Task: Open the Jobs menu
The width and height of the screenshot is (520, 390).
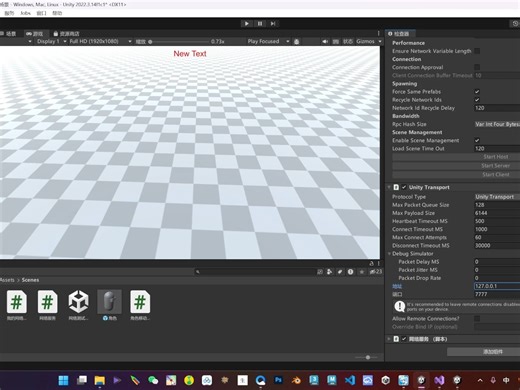Action: tap(26, 13)
